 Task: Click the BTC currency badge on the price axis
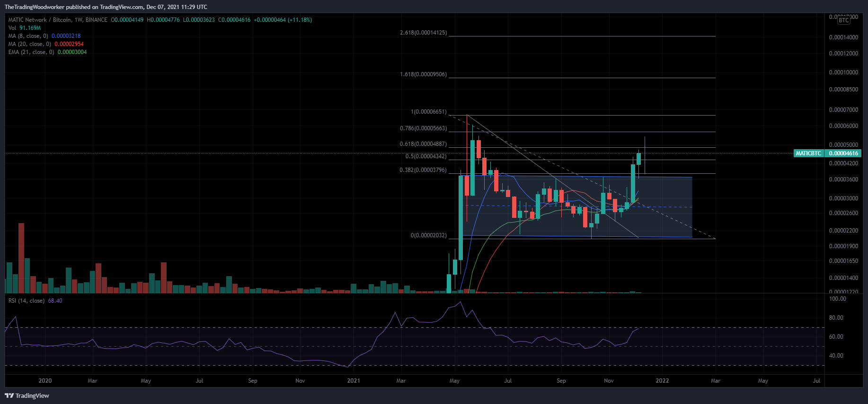(x=844, y=20)
